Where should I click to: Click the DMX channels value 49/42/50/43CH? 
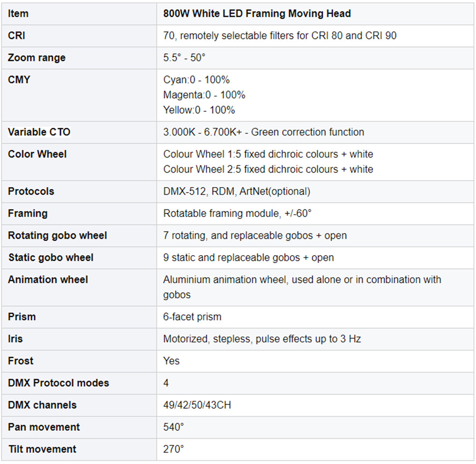[197, 405]
